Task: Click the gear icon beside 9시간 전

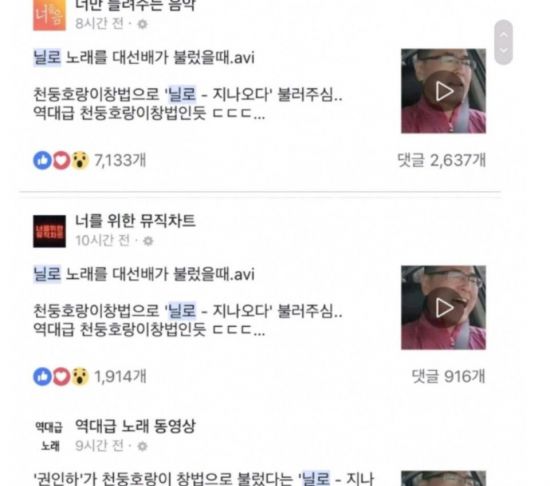Action: [x=142, y=446]
